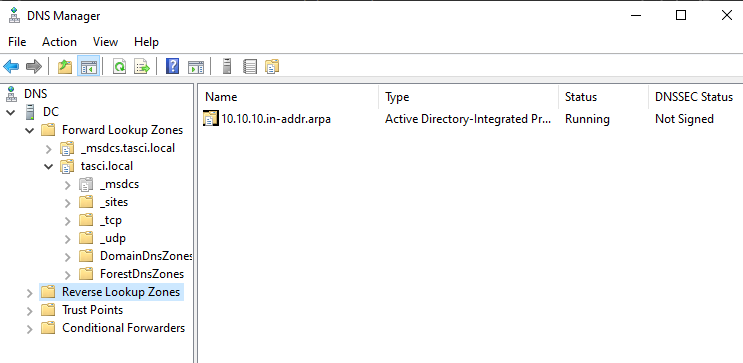
Task: Click the Export List toolbar icon
Action: click(142, 67)
